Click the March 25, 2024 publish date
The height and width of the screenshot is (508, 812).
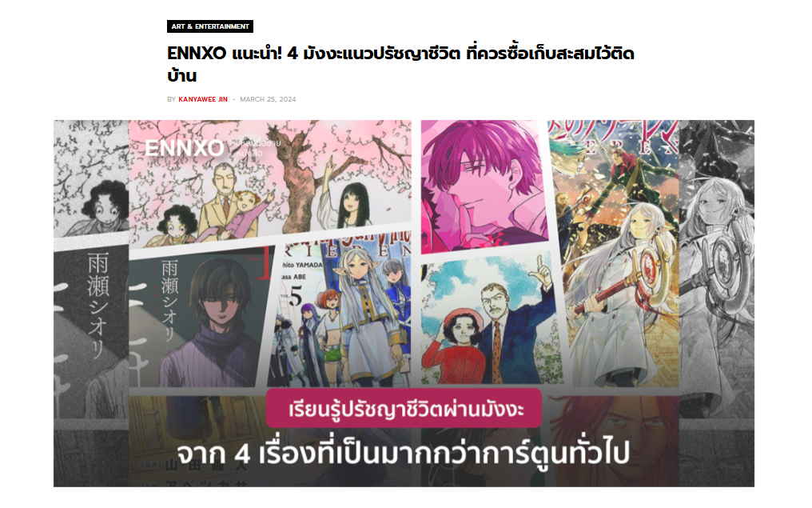coord(268,99)
